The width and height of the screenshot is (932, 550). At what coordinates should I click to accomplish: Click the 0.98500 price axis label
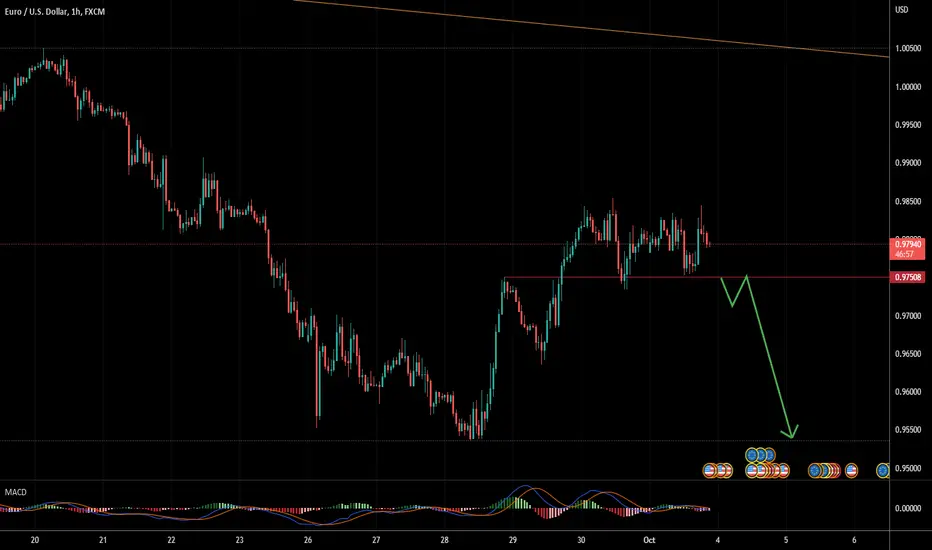click(x=908, y=202)
